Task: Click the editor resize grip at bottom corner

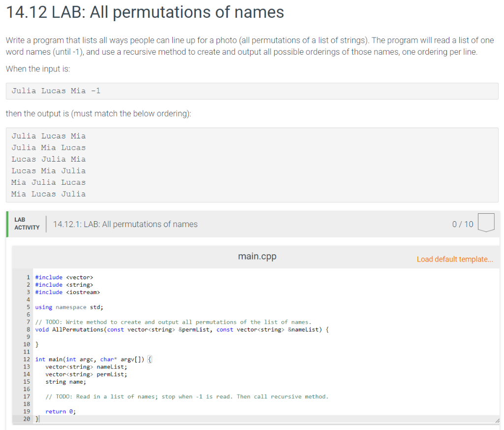Action: [x=497, y=420]
